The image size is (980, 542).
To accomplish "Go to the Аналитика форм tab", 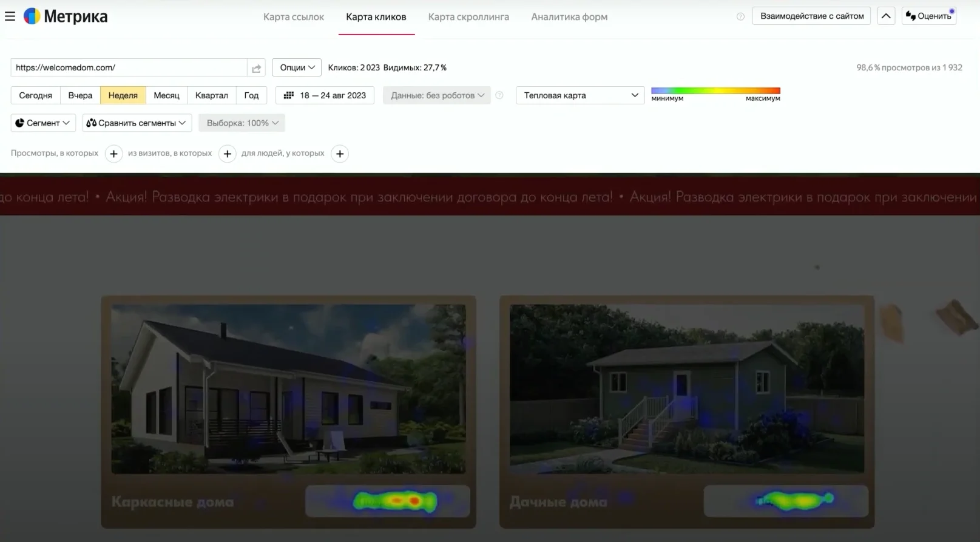I will (x=569, y=17).
